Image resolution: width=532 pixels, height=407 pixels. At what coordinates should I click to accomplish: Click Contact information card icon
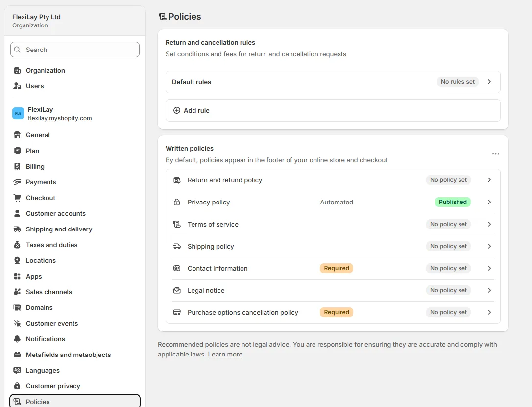(x=177, y=268)
